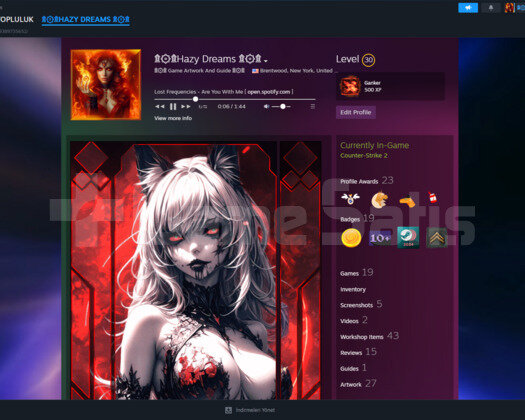525x420 pixels.
Task: Open the level 30 badge circle
Action: (x=368, y=60)
